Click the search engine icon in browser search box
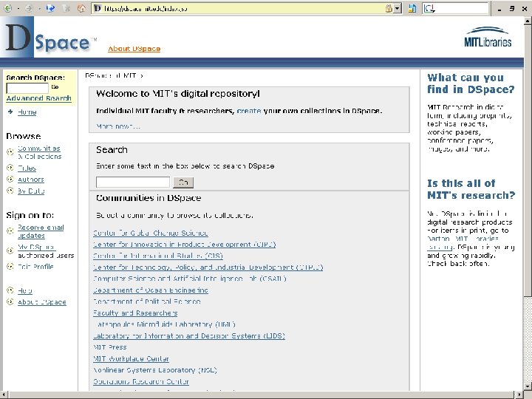532x399 pixels. pyautogui.click(x=429, y=8)
